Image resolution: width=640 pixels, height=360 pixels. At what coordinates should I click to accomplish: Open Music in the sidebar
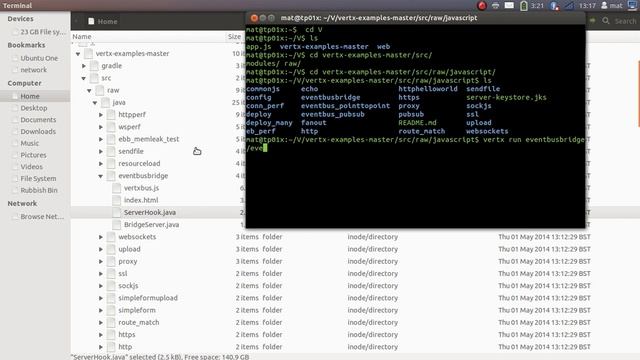29,143
